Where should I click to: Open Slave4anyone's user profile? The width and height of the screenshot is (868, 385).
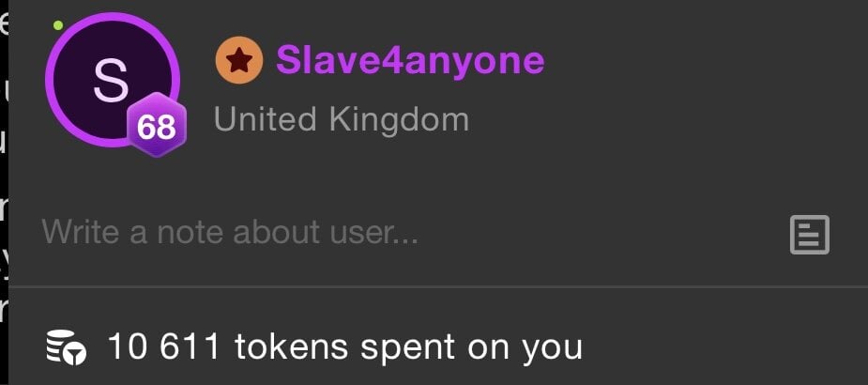pyautogui.click(x=410, y=60)
